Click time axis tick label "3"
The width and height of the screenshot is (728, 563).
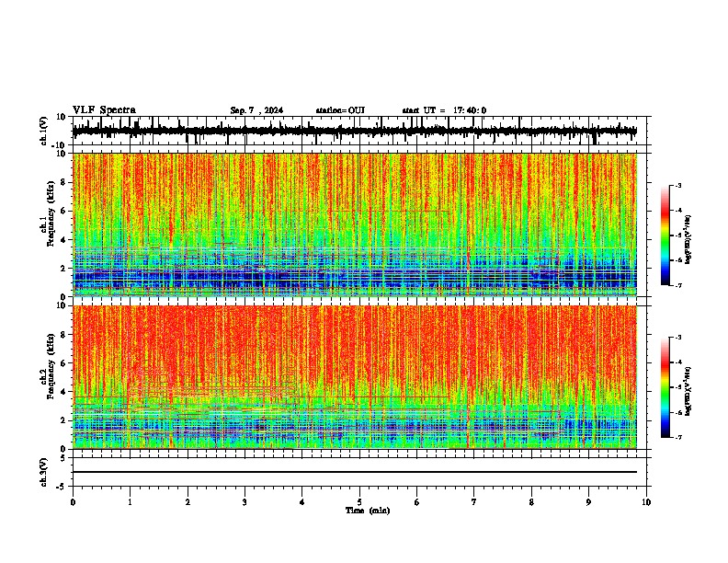245,502
